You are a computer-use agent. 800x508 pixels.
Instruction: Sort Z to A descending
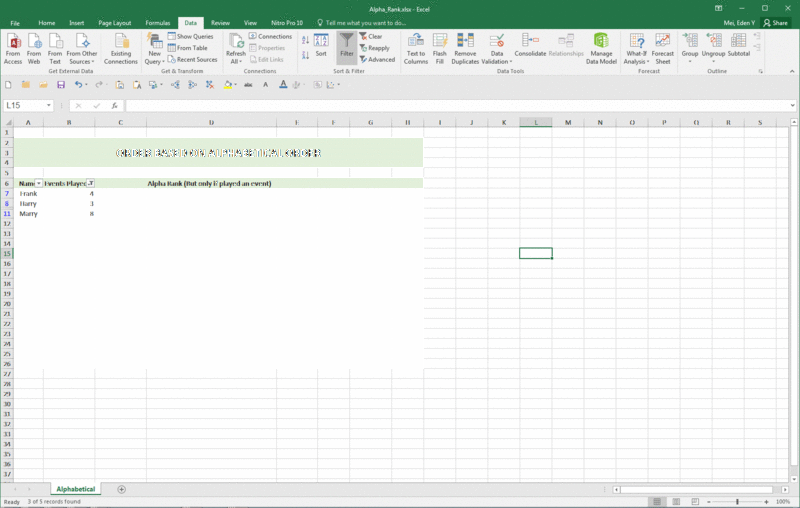(x=305, y=55)
